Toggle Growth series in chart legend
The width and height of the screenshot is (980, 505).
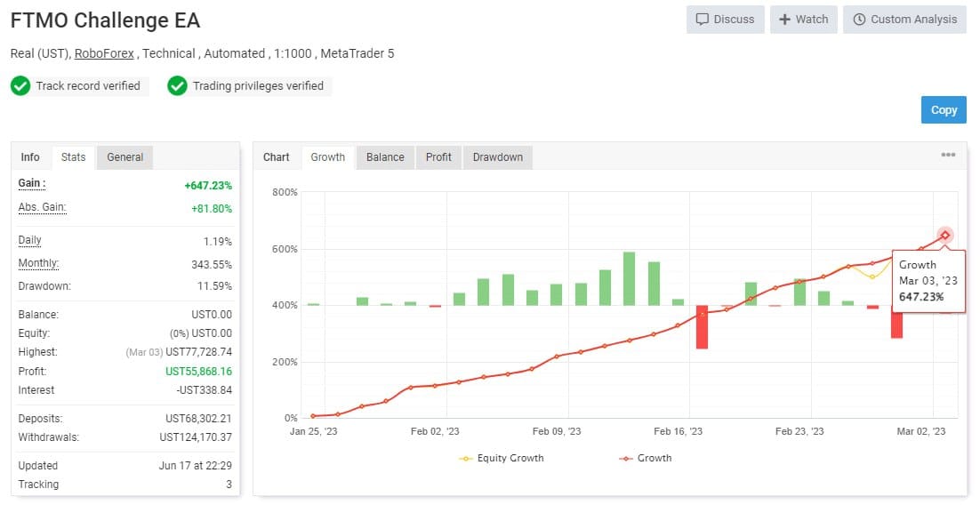[x=646, y=458]
